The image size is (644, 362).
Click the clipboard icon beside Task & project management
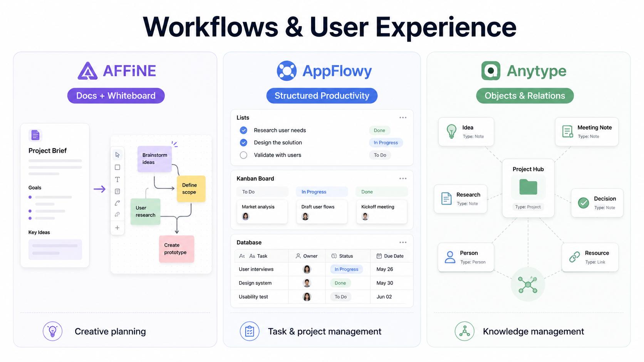(250, 331)
